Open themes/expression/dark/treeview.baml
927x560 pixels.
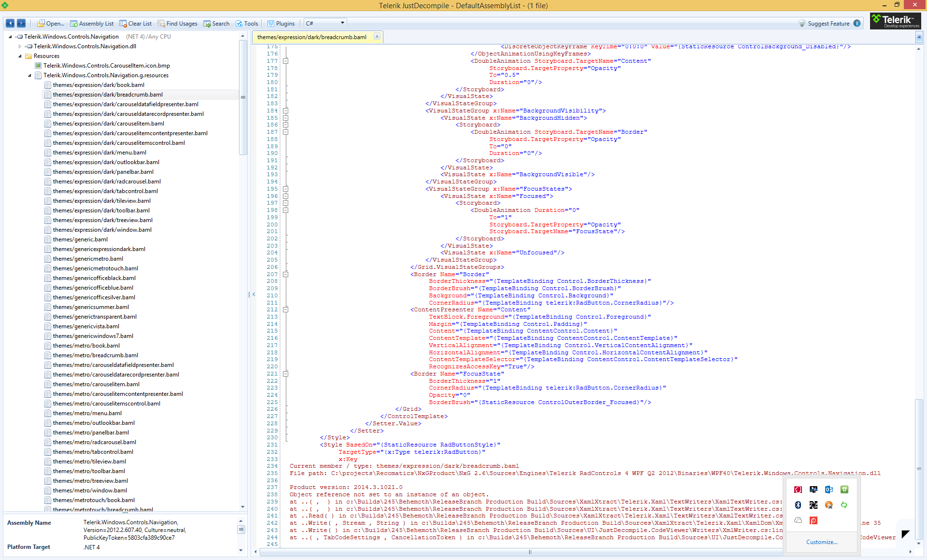point(103,220)
